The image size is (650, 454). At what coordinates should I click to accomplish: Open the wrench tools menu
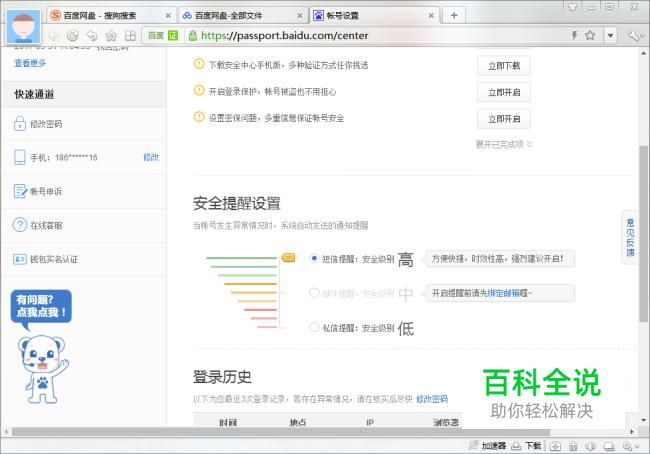634,36
